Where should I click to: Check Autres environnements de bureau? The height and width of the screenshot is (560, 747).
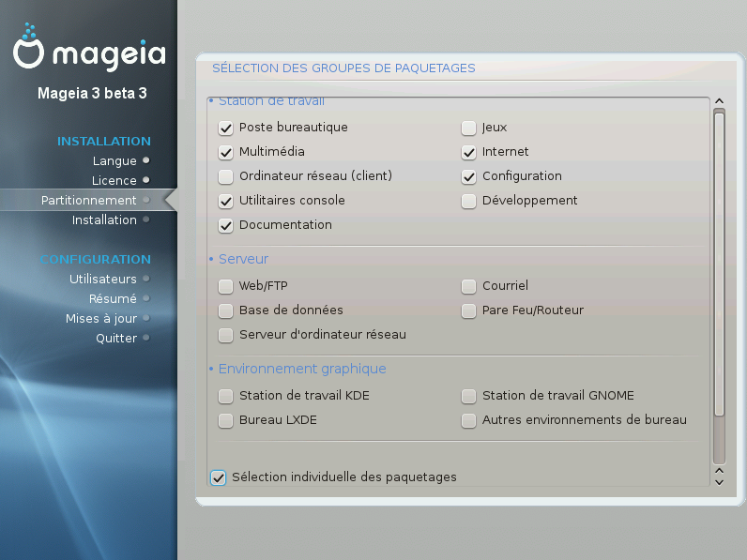click(x=469, y=420)
